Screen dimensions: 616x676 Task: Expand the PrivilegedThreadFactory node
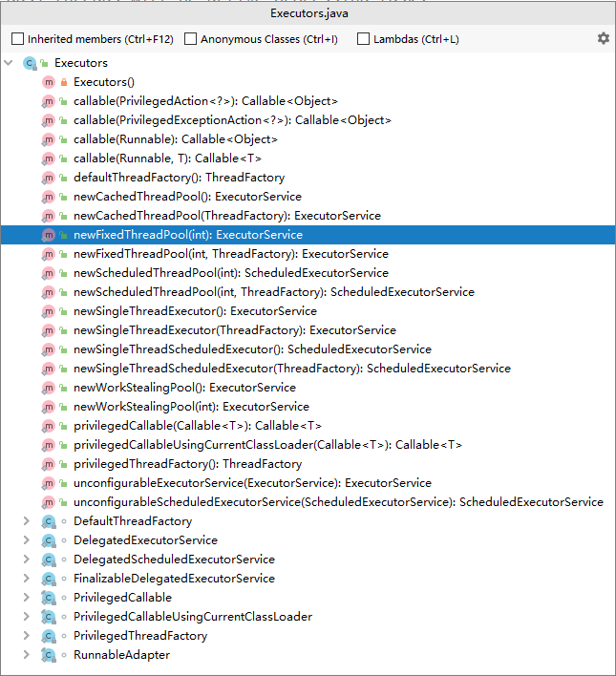[28, 636]
